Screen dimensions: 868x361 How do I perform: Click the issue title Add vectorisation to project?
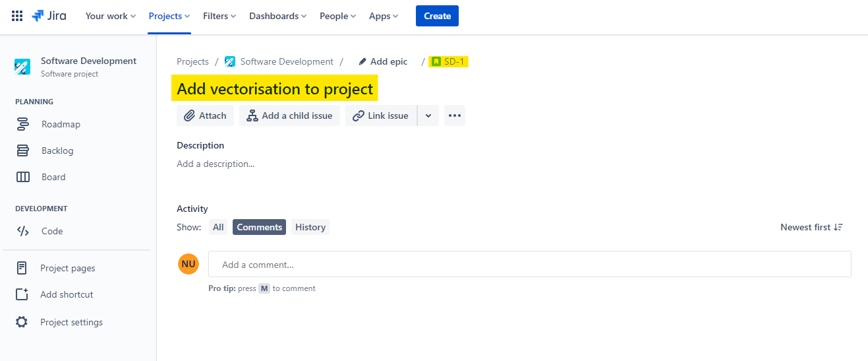(x=275, y=89)
